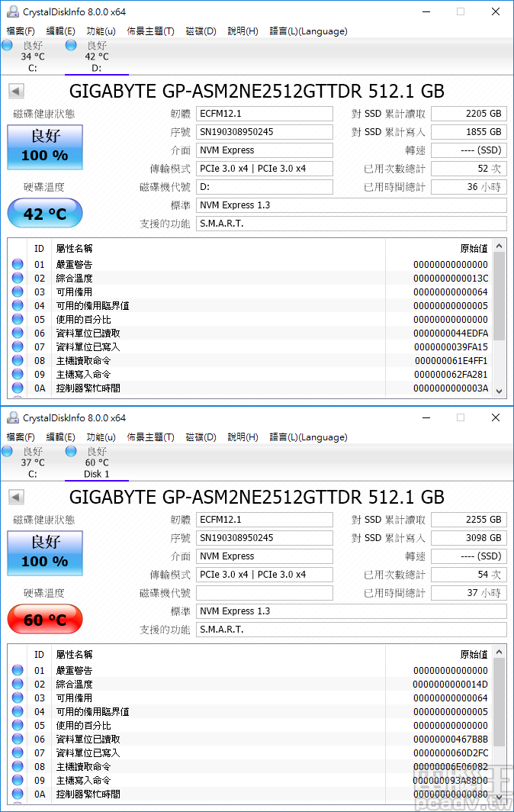514x812 pixels.
Task: Click status orb for 0A 控制器繁忙時間 in top window
Action: (x=18, y=388)
